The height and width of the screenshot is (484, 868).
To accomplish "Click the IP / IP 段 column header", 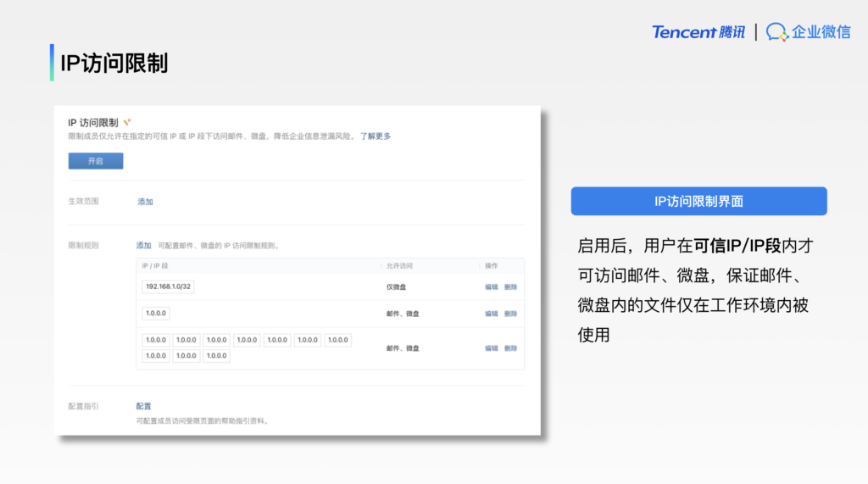I will point(155,266).
